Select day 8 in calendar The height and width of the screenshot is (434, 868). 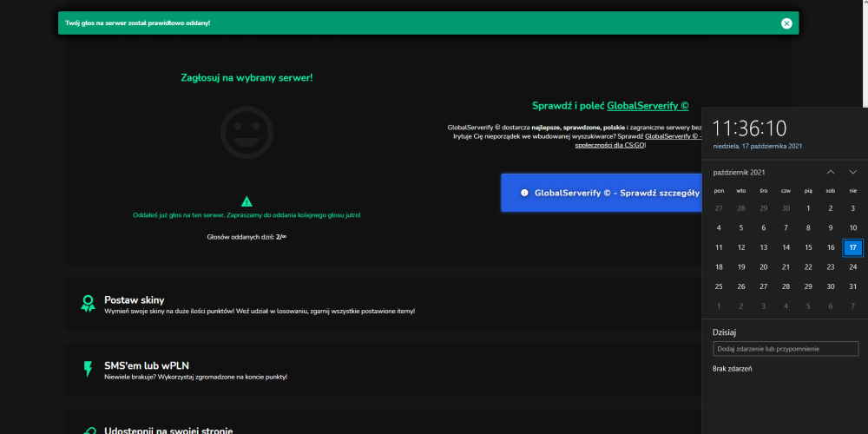[808, 227]
